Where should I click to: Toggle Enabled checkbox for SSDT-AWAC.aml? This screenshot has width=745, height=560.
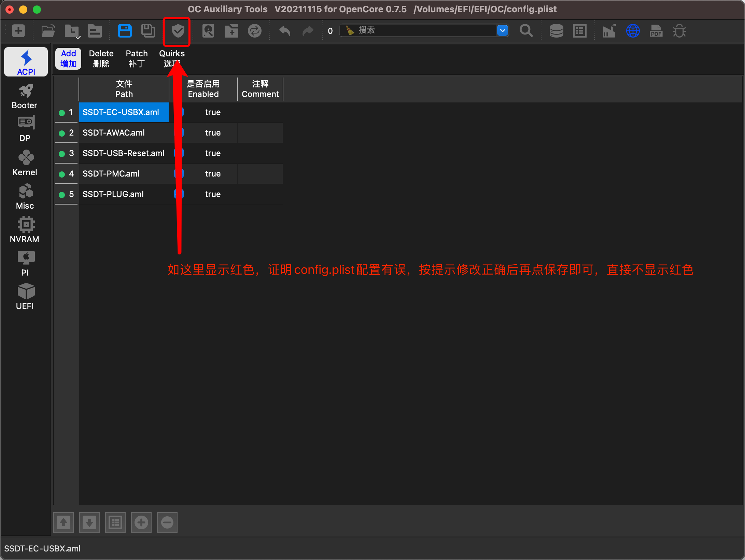tap(179, 132)
